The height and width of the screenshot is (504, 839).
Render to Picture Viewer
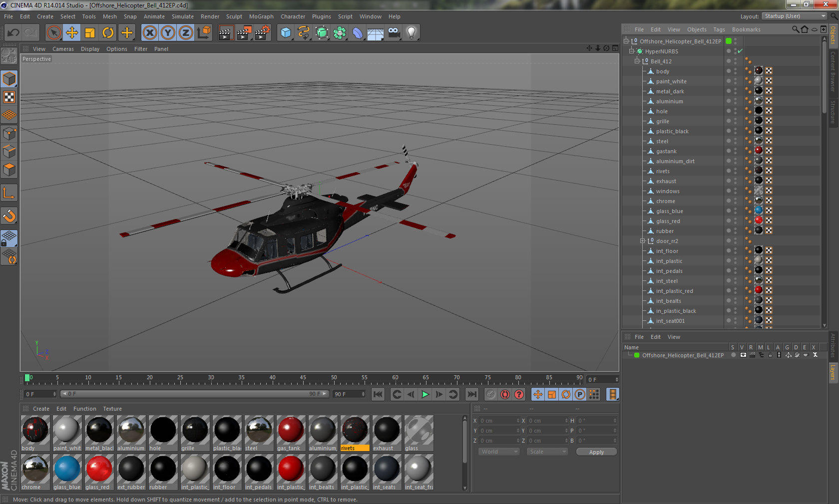click(x=244, y=33)
